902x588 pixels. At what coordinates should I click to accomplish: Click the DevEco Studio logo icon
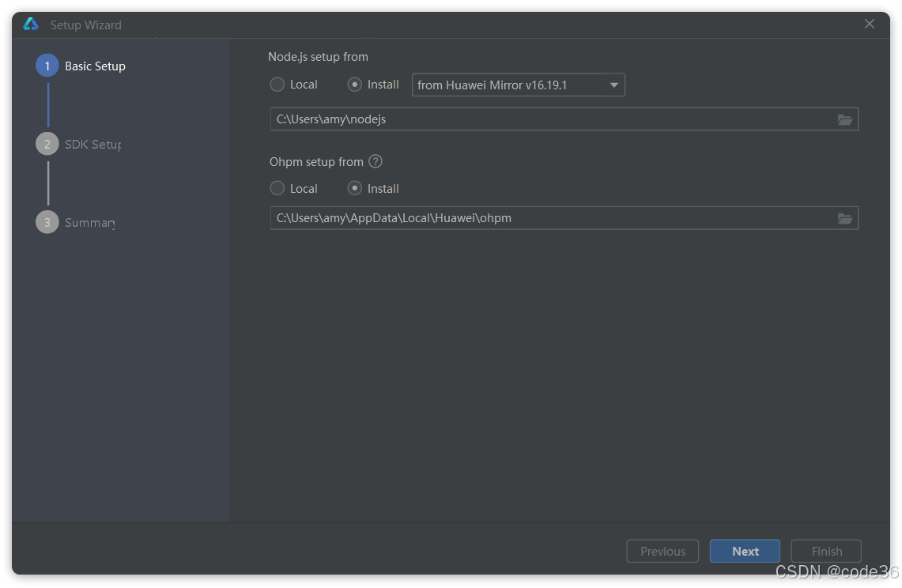click(31, 24)
